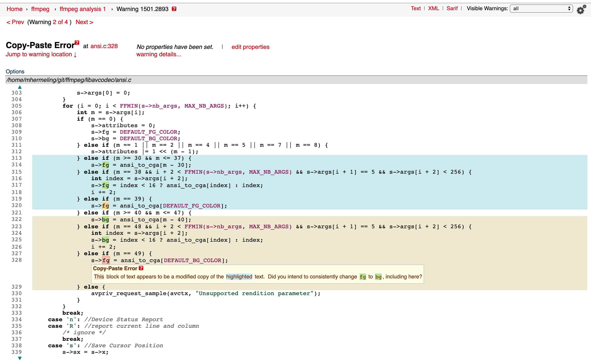Image resolution: width=591 pixels, height=364 pixels.
Task: Export the warning as Sarif
Action: [x=452, y=8]
